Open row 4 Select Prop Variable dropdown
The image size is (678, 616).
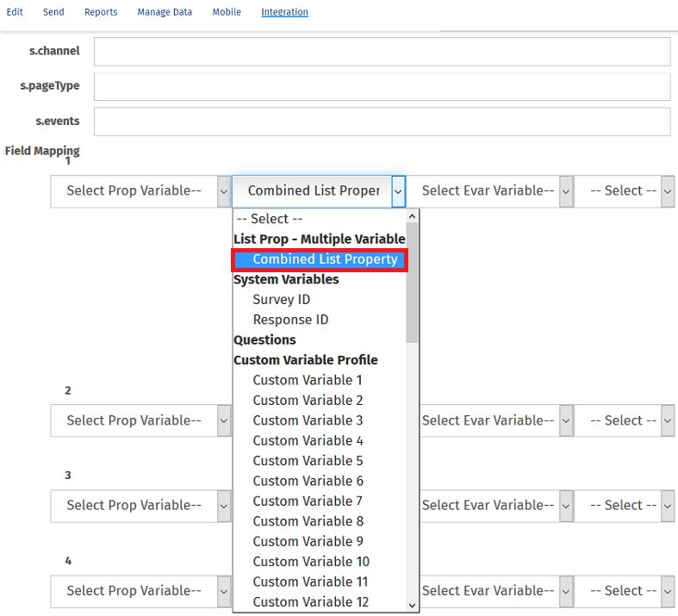140,591
